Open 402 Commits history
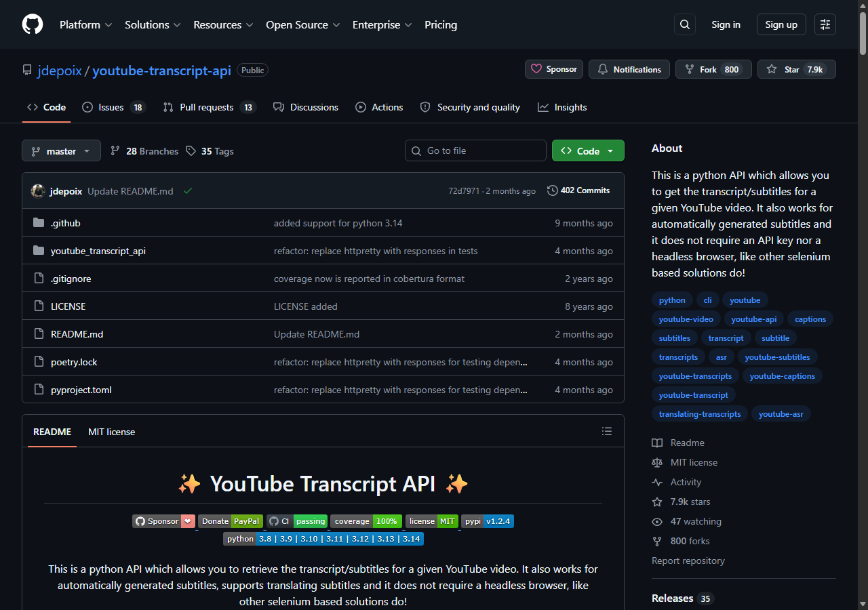The width and height of the screenshot is (868, 610). coord(578,190)
